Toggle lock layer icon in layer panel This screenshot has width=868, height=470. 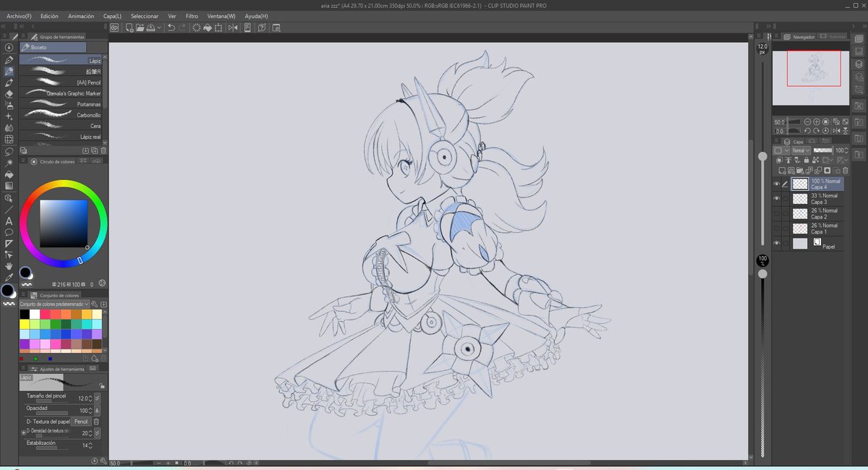point(807,160)
